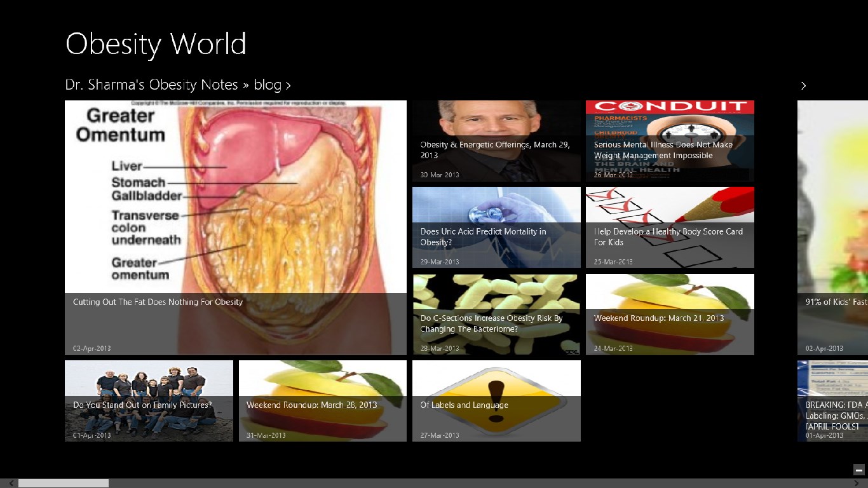Open the Of Labels and Language tile
The height and width of the screenshot is (488, 868).
coord(496,401)
